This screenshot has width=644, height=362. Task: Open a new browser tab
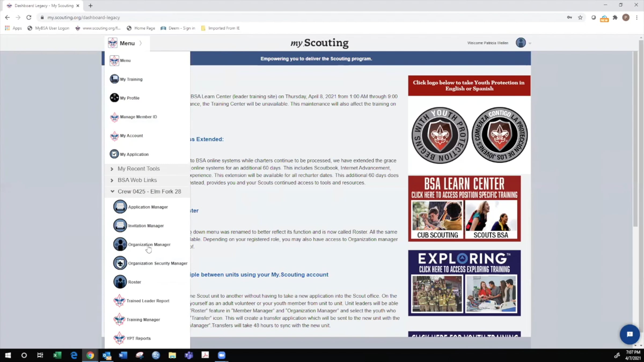(90, 6)
